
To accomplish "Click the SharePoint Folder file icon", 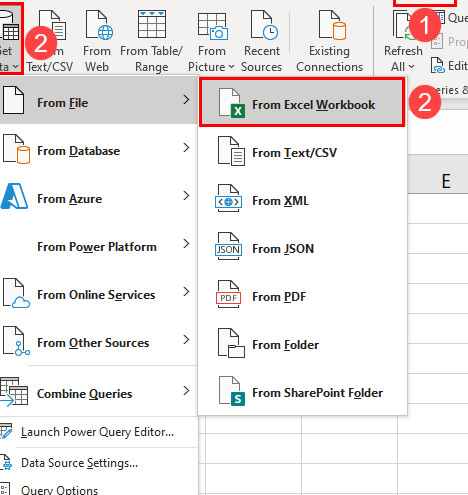I will click(232, 391).
